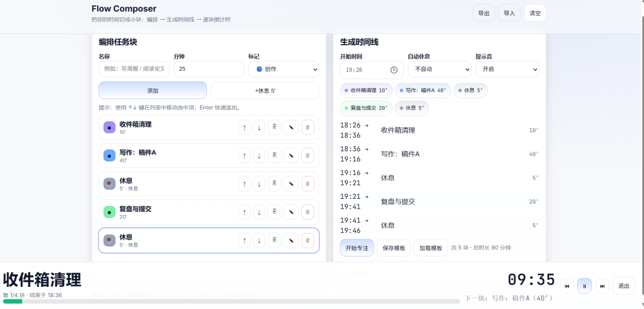Click timeline row 19:21 → 19:41
This screenshot has width=644, height=309.
[x=439, y=202]
